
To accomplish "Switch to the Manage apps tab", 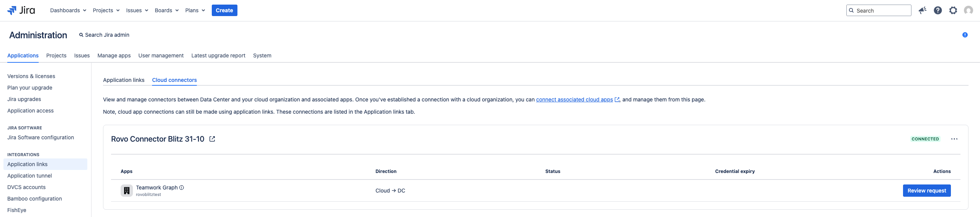I will (114, 55).
